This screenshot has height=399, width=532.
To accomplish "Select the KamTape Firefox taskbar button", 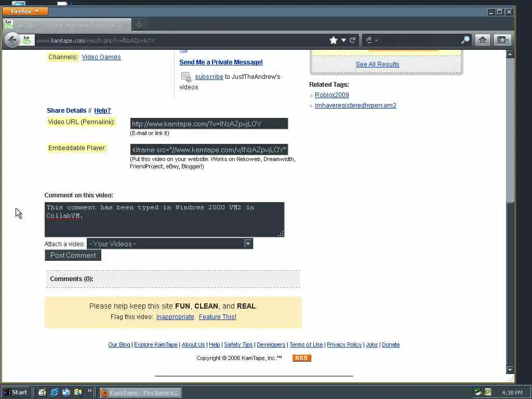I will 140,393.
